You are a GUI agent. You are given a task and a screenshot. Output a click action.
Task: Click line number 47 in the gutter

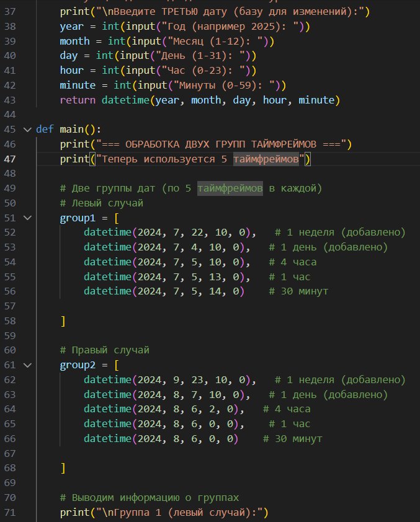[11, 159]
